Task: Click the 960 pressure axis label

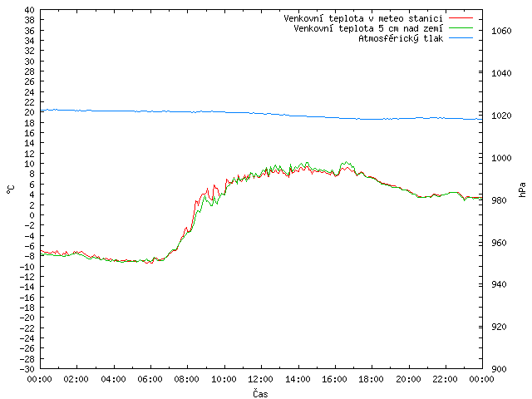Action: click(499, 243)
